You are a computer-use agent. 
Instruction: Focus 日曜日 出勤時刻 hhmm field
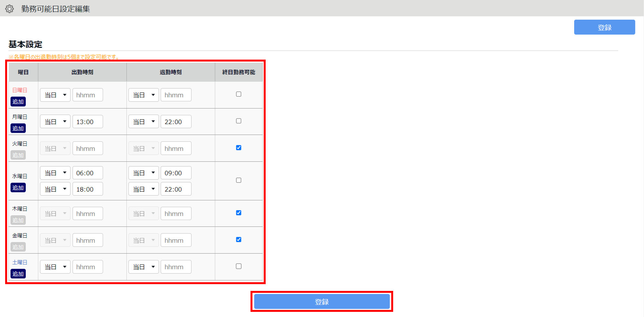[x=88, y=95]
